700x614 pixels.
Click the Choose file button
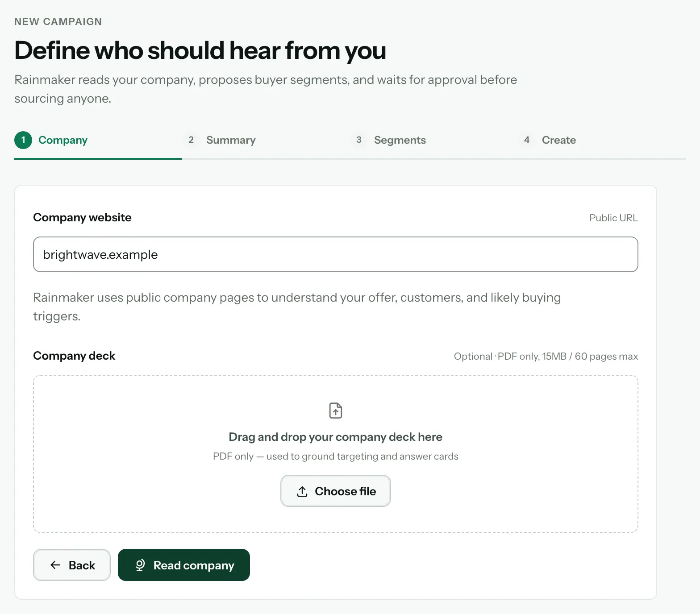coord(336,491)
